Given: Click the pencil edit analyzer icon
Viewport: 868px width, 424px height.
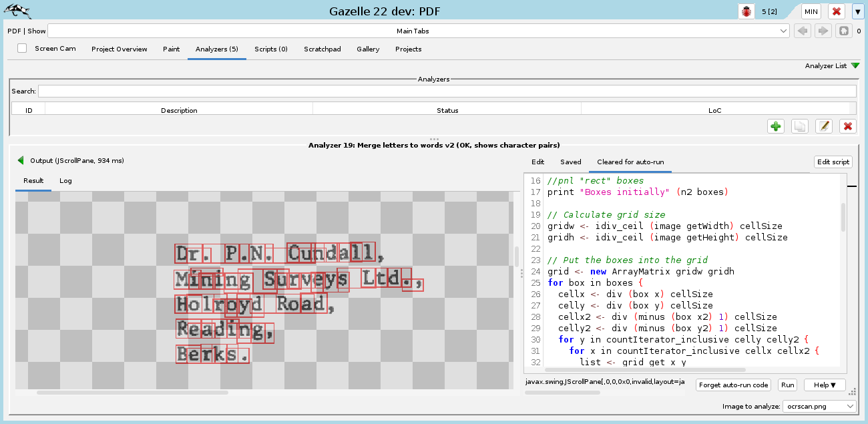Looking at the screenshot, I should tap(824, 126).
